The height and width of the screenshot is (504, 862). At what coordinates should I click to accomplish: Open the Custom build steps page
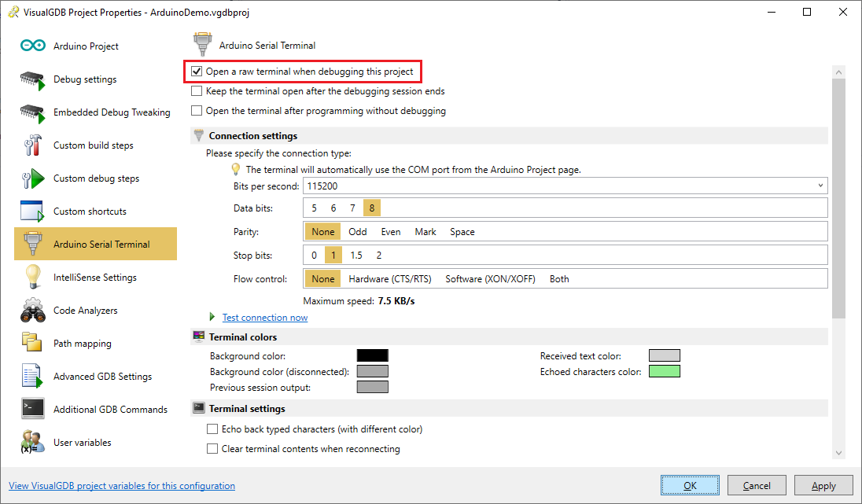pyautogui.click(x=96, y=145)
